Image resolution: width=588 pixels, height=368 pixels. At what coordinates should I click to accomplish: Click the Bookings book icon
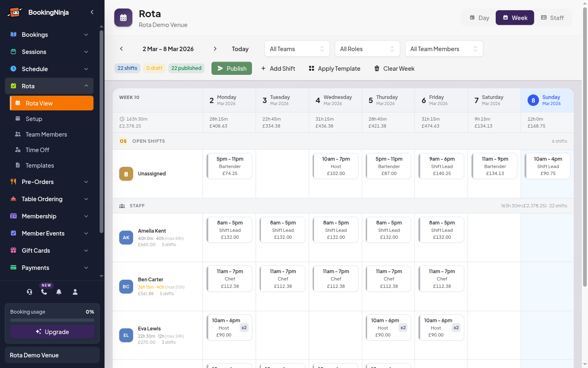coord(13,34)
